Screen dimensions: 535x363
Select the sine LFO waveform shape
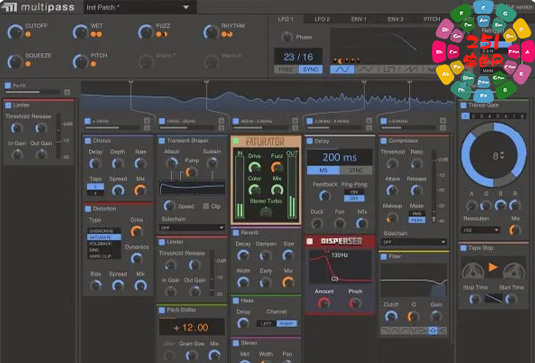click(342, 69)
